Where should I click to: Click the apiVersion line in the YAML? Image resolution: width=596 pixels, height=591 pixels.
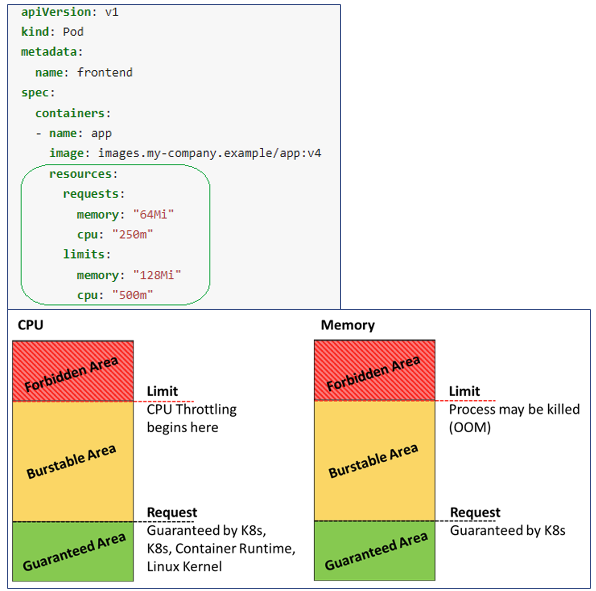[x=70, y=12]
